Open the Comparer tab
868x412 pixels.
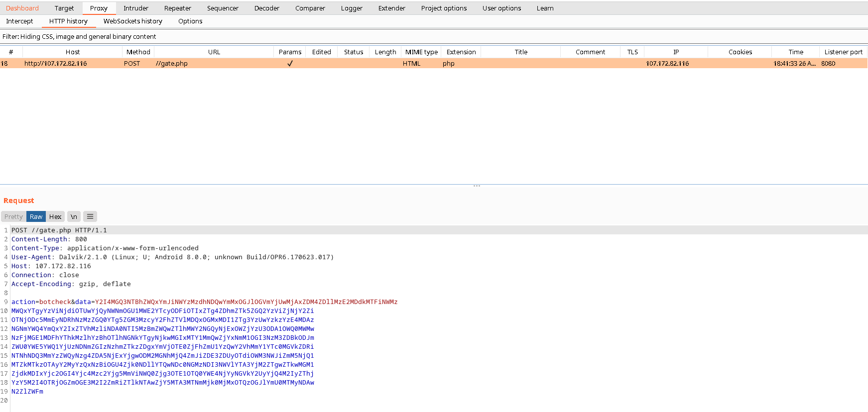coord(310,8)
